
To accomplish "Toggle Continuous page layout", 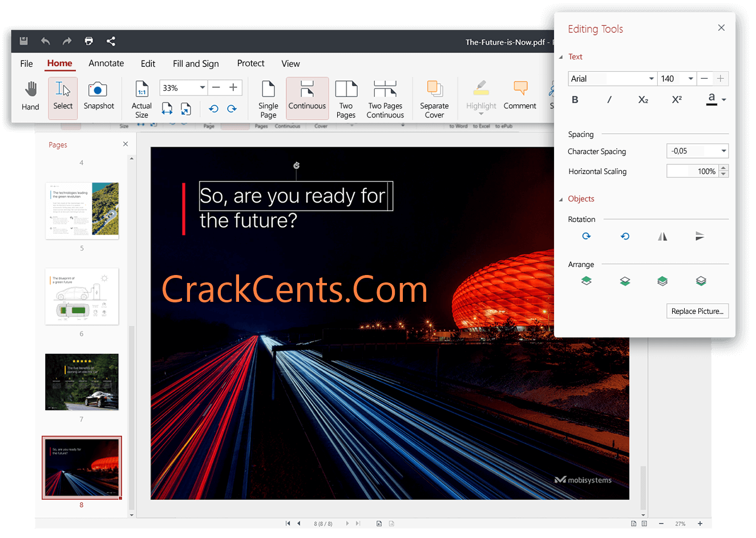I will 307,98.
